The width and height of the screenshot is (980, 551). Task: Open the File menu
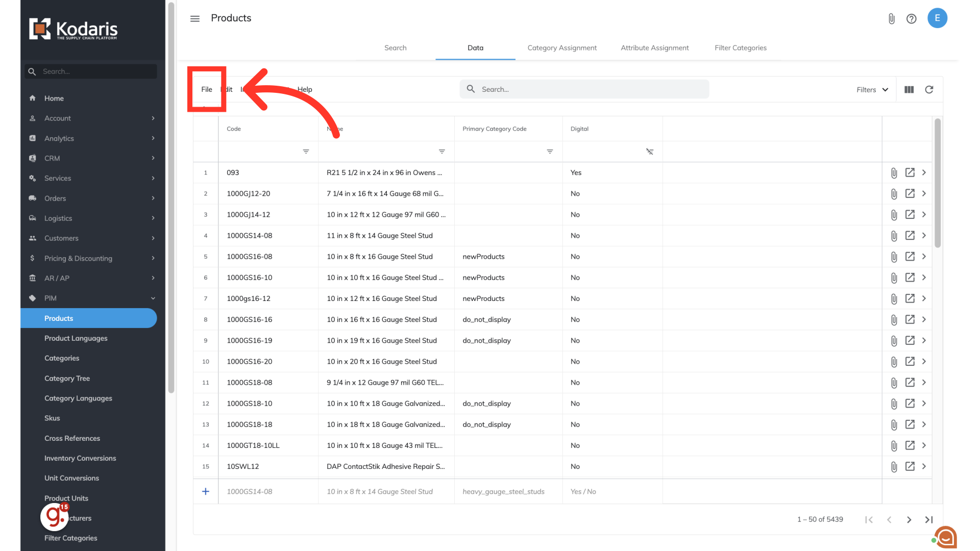[x=206, y=89]
